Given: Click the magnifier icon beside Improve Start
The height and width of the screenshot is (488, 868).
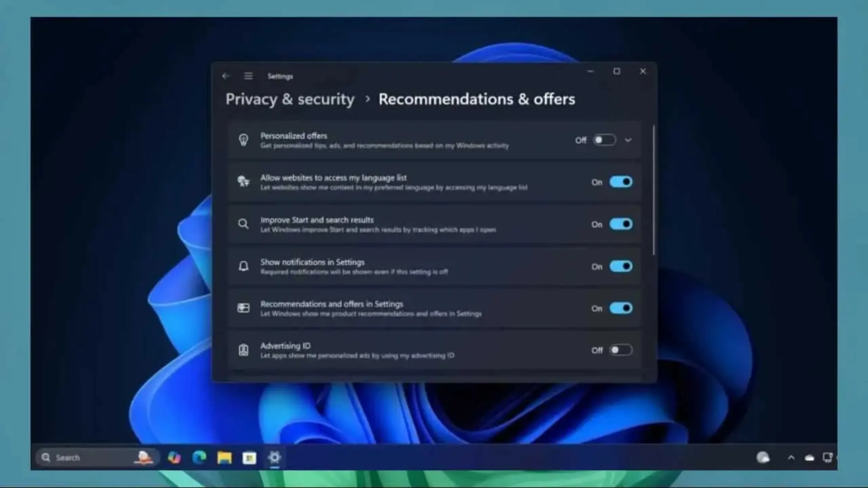Looking at the screenshot, I should 243,224.
